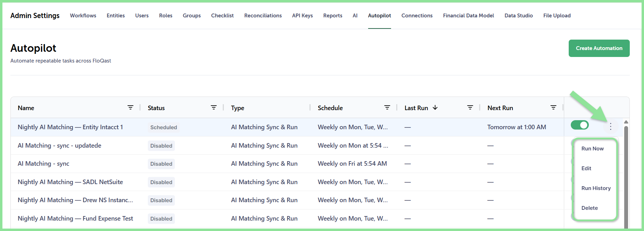Open the Data Studio tab
This screenshot has height=231, width=644.
(x=518, y=16)
